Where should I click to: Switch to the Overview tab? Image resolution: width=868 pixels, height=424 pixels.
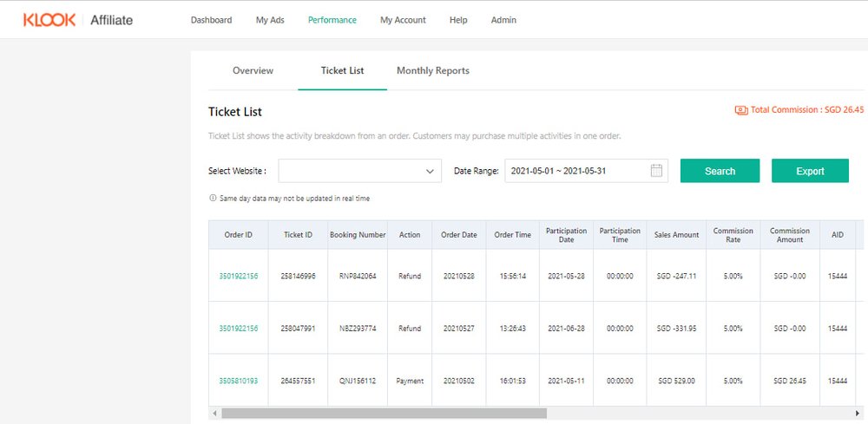[x=253, y=71]
